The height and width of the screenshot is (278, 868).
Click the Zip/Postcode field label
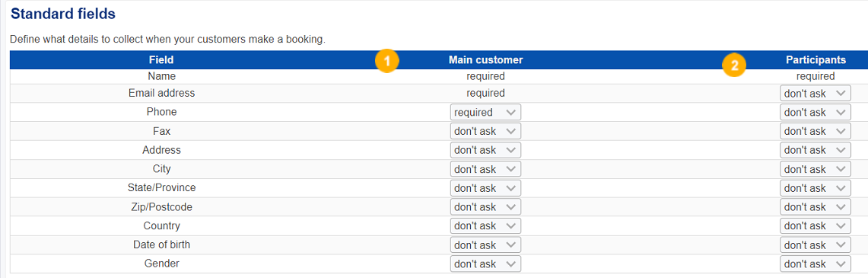coord(161,207)
